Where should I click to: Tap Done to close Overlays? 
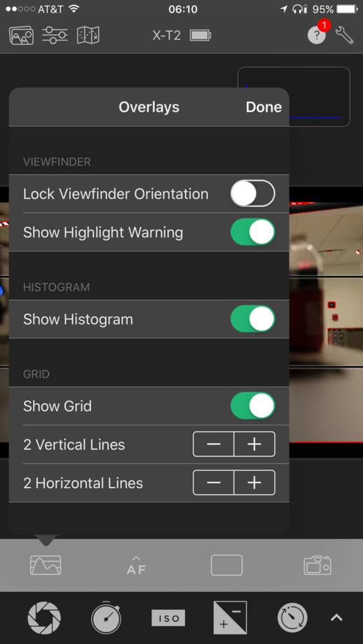[x=264, y=107]
